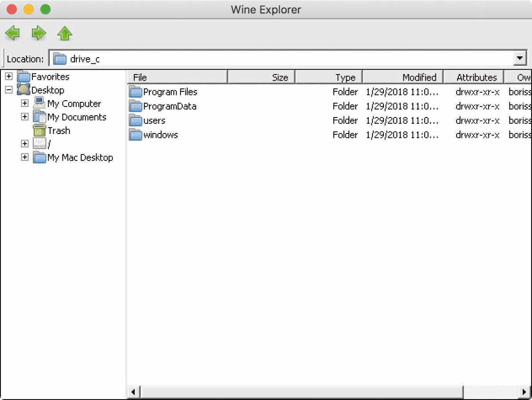532x400 pixels.
Task: Select the users file name
Action: (154, 121)
